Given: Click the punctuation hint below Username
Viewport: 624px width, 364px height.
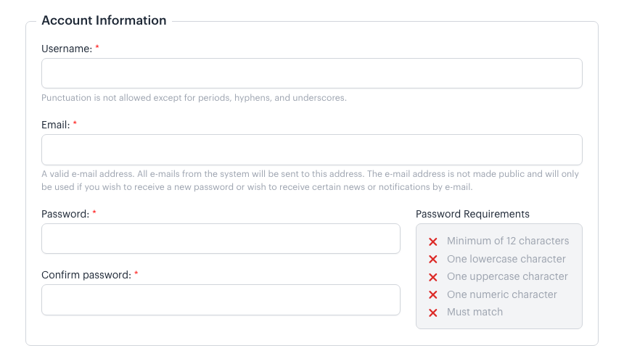Looking at the screenshot, I should (x=194, y=98).
